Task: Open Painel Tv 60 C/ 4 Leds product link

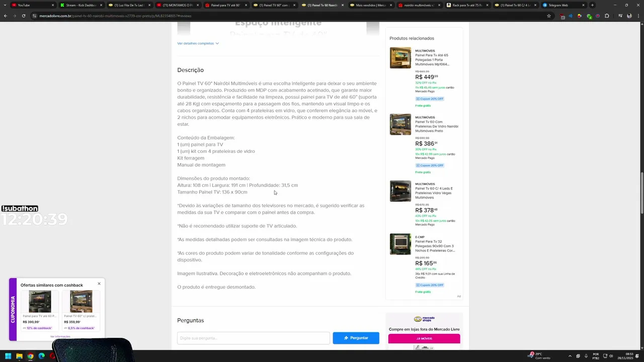Action: tap(434, 193)
